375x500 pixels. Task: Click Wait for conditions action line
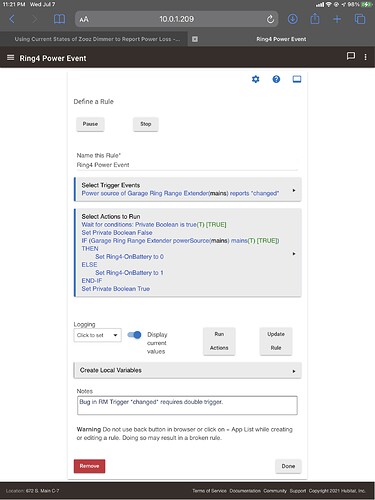click(154, 225)
